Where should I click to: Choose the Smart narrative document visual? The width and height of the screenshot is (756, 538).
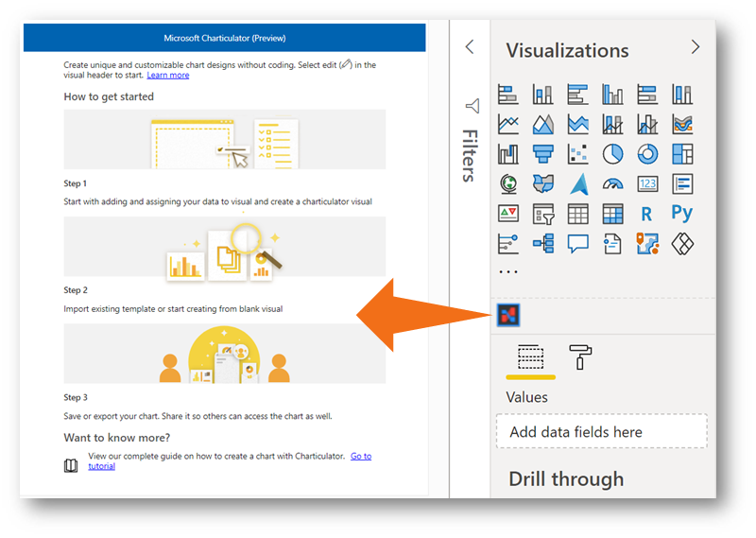(612, 244)
